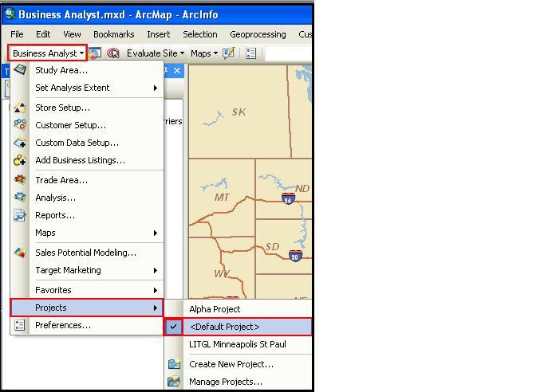Screen dimensions: 548x392
Task: Click the Create New Project icon
Action: tap(174, 364)
